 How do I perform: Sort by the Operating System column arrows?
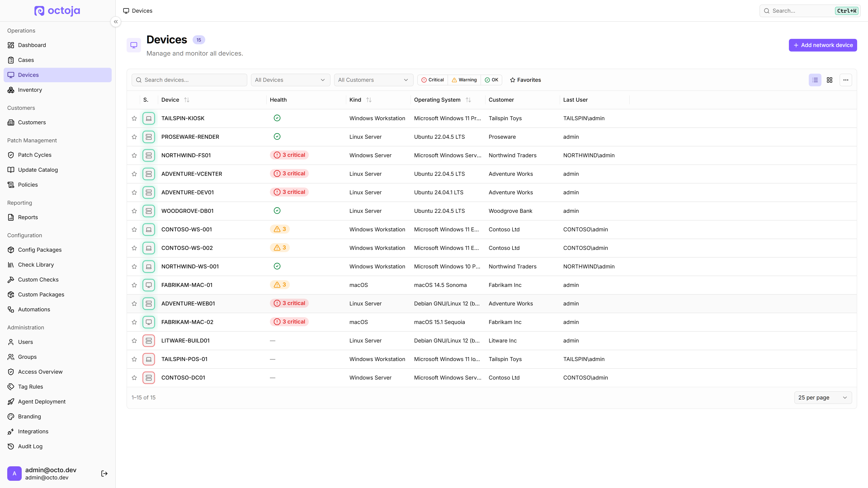tap(468, 100)
